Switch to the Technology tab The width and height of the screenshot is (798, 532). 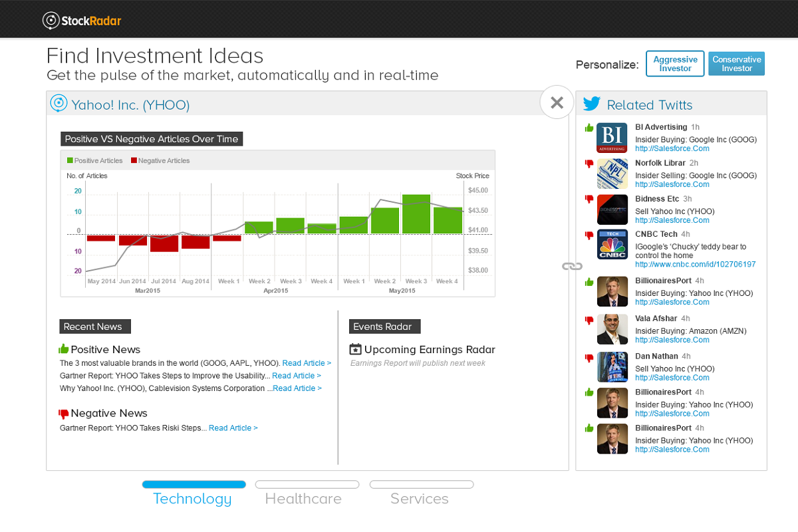coord(193,493)
